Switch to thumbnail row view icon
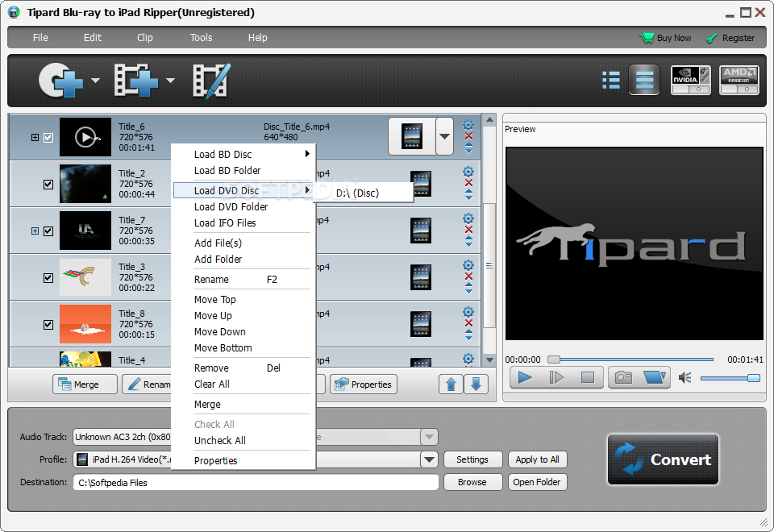Screen dimensions: 774x532 click(644, 80)
